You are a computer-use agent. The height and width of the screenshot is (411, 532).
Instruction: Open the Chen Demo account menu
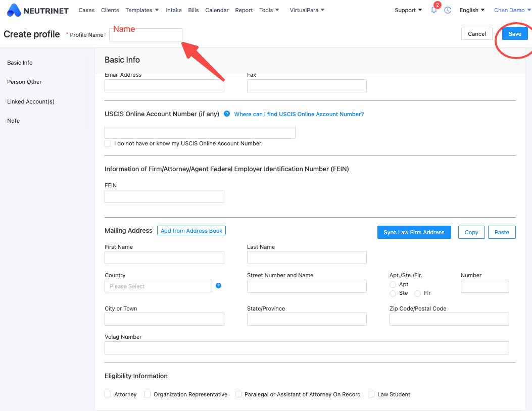point(512,10)
